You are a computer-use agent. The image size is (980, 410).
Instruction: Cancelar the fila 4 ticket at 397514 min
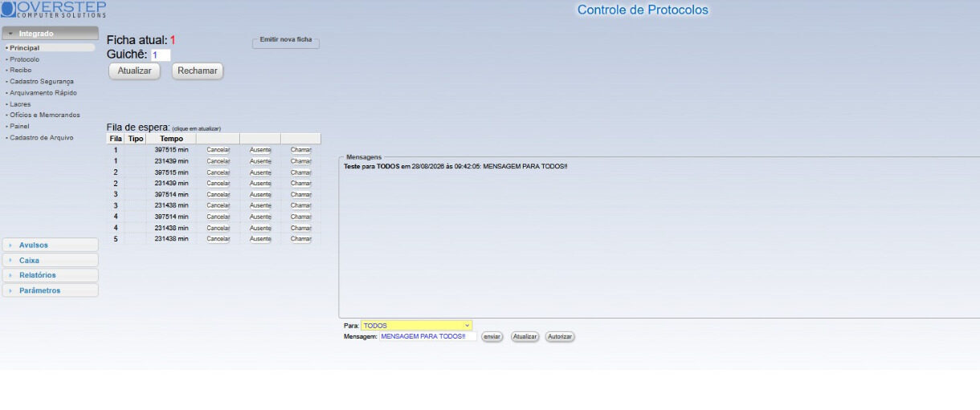click(x=218, y=217)
